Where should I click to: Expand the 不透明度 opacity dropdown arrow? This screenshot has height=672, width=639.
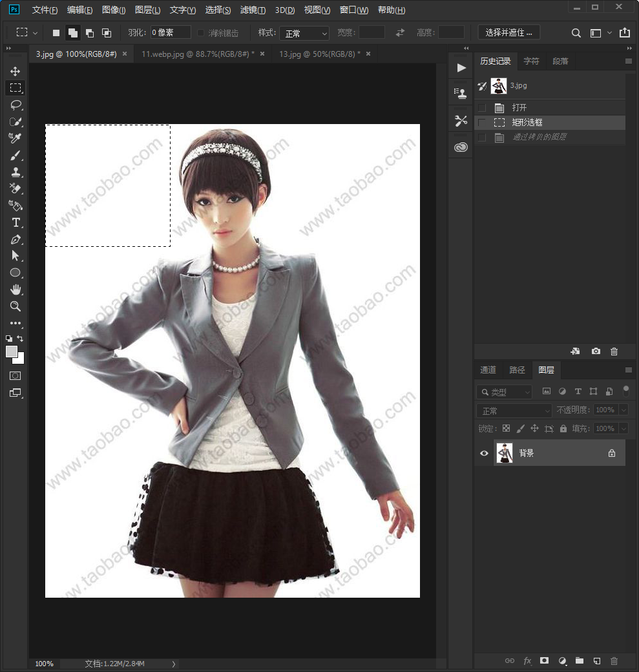coord(624,410)
